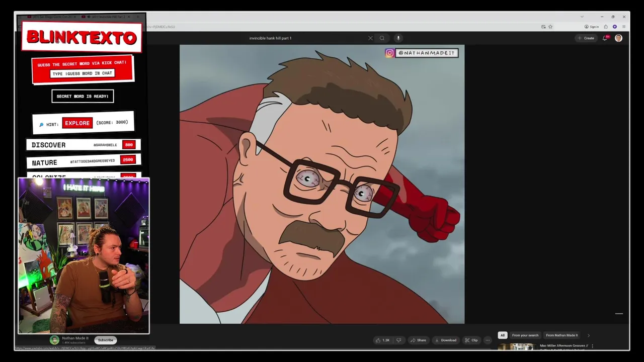Click Nathan Made It channel name
The width and height of the screenshot is (644, 362).
point(75,338)
